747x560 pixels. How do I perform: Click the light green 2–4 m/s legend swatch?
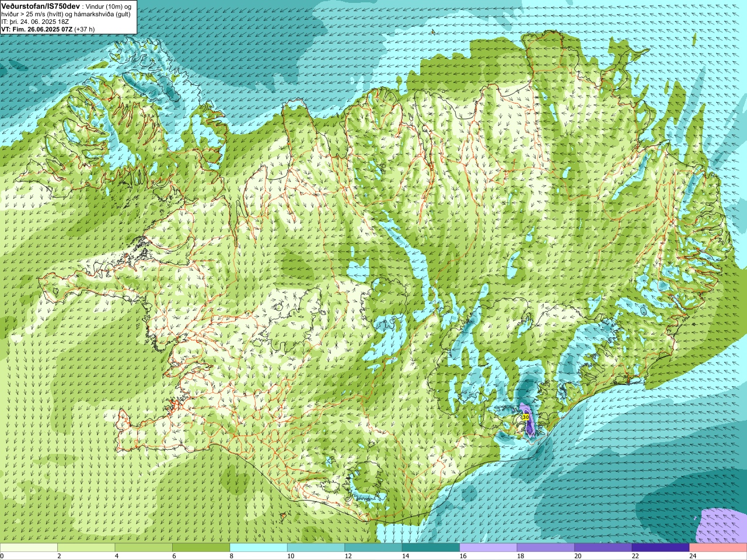tap(86, 548)
